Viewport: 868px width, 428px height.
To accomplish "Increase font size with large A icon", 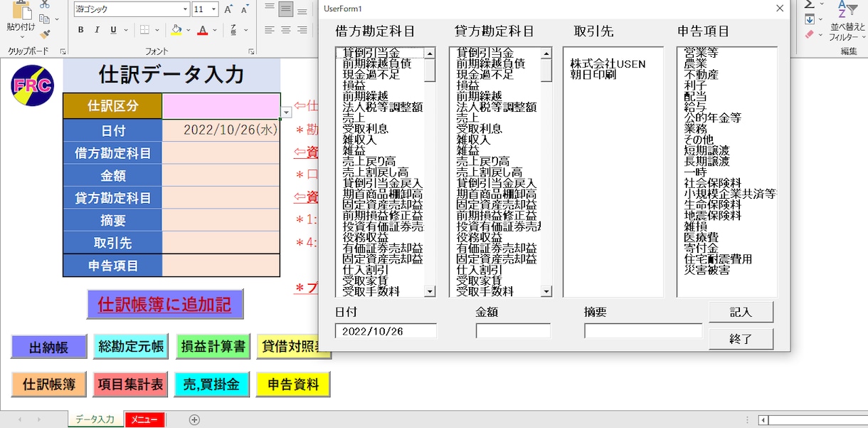I will point(228,9).
